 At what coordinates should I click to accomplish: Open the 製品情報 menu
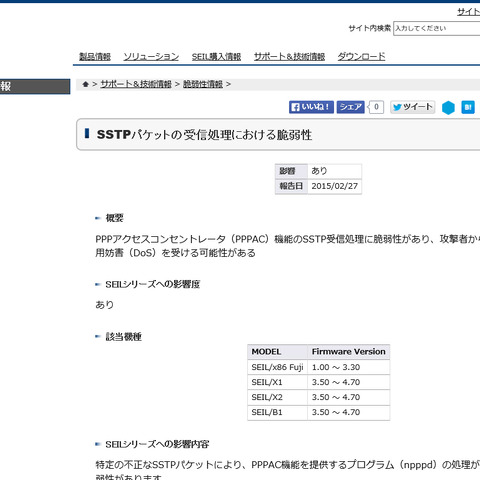pyautogui.click(x=95, y=56)
